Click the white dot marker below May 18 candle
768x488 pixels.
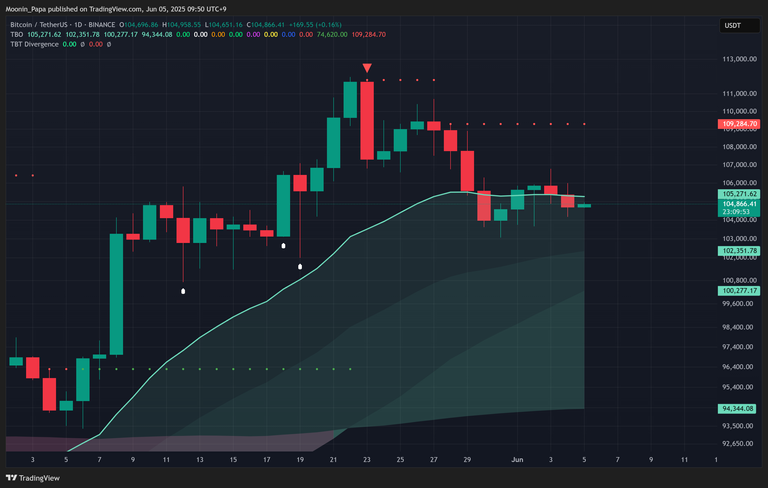click(284, 244)
